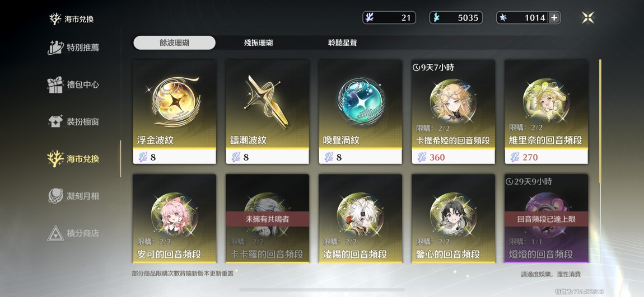The width and height of the screenshot is (644, 297).
Task: Switch to 聆聽星聲 tab
Action: click(343, 43)
